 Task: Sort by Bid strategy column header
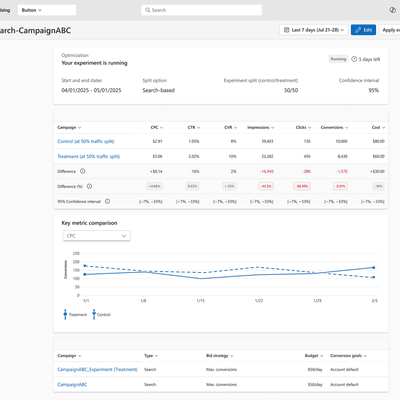pyautogui.click(x=220, y=356)
